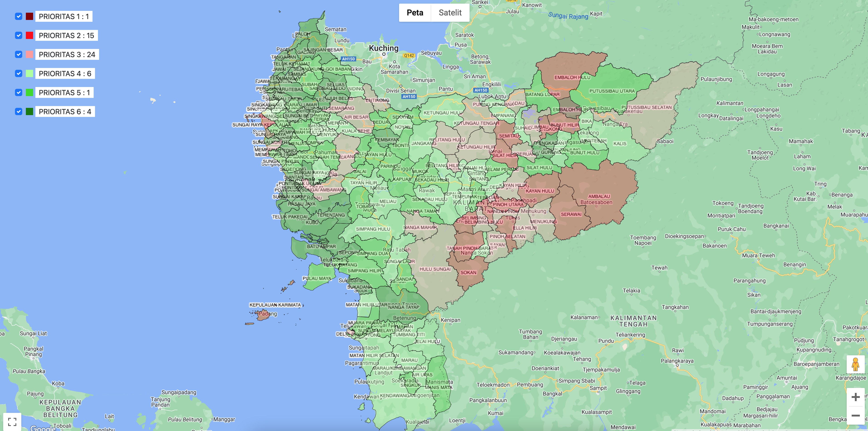The height and width of the screenshot is (431, 868).
Task: Select the KALIS district region
Action: pyautogui.click(x=620, y=143)
